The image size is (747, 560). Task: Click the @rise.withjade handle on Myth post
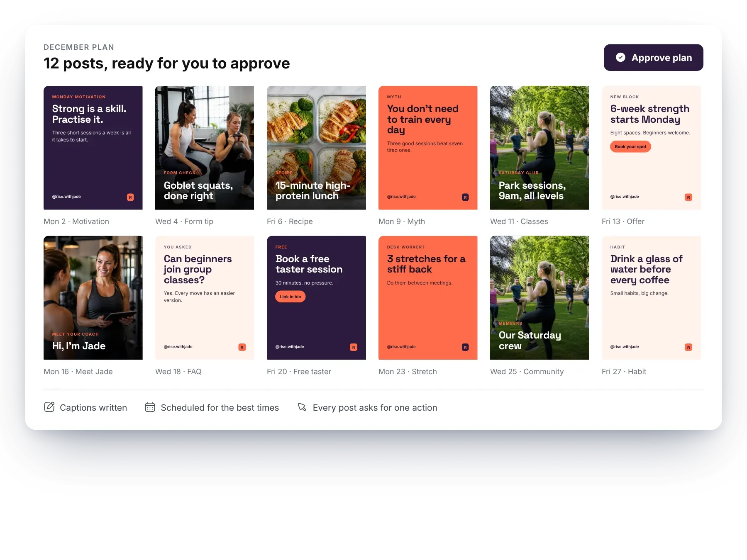(x=401, y=197)
